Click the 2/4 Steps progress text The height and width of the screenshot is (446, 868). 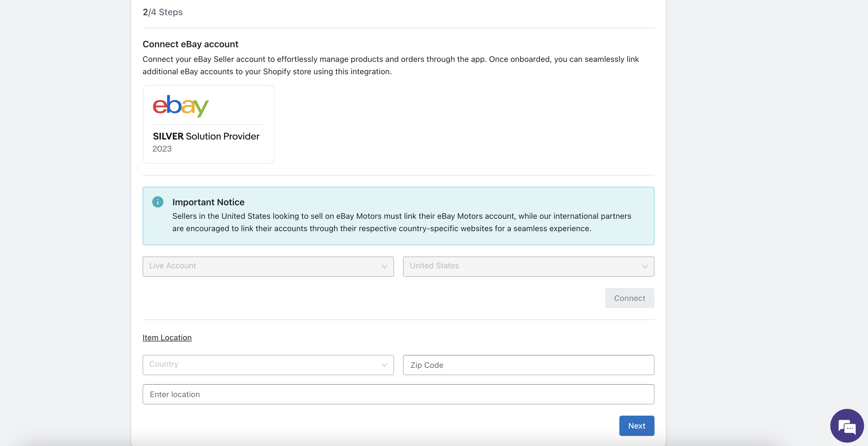tap(163, 12)
